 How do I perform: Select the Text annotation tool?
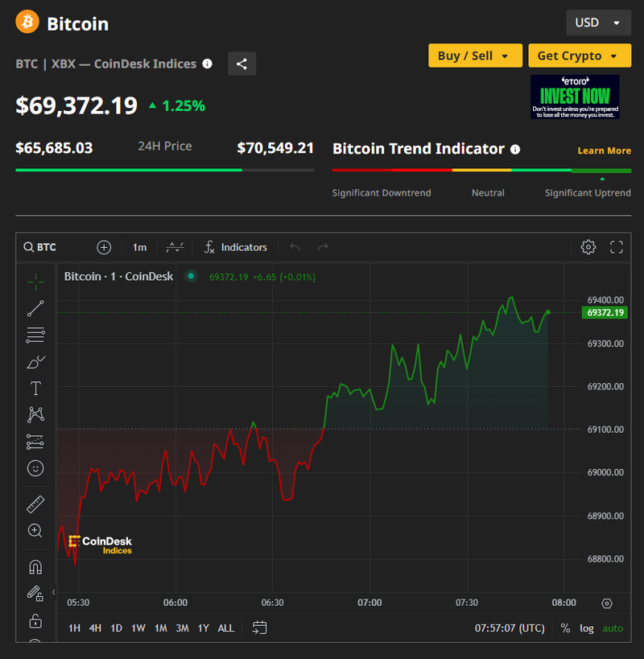[35, 389]
